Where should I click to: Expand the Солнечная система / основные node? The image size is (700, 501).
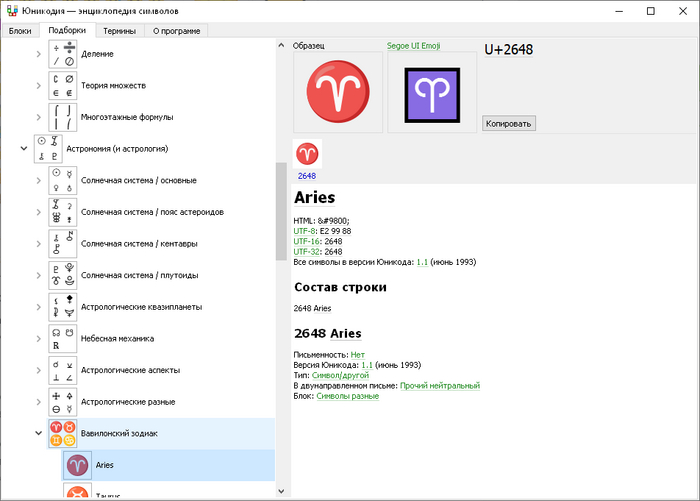[x=38, y=180]
